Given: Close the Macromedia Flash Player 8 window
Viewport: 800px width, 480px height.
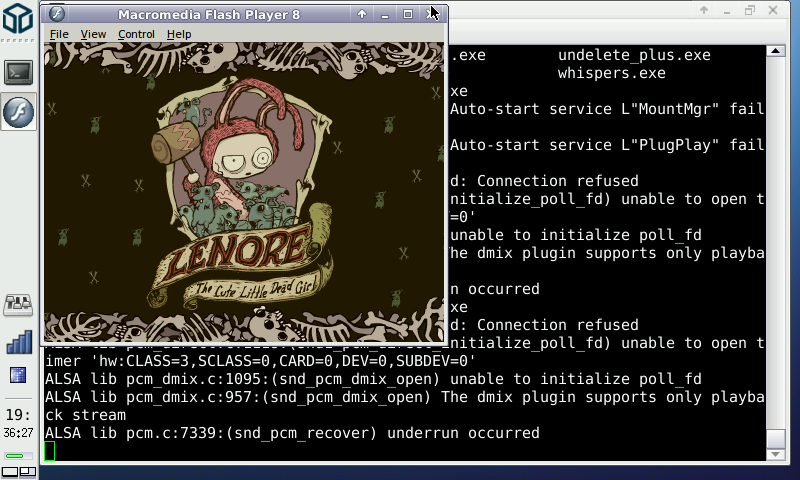Looking at the screenshot, I should (431, 14).
